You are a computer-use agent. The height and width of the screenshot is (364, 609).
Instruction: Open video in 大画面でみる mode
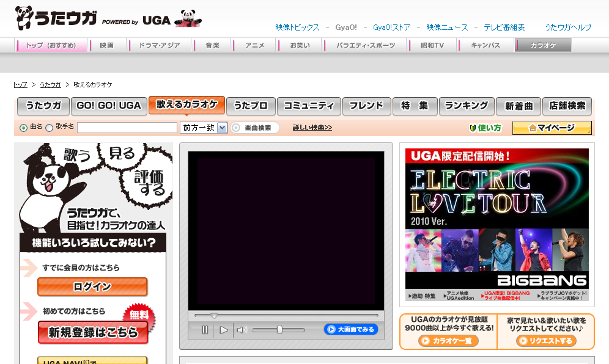click(x=351, y=329)
